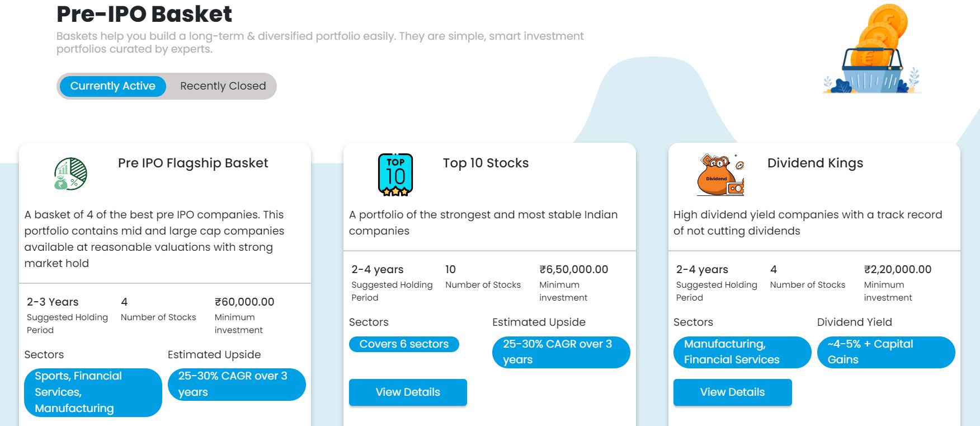Click the ₹60,000.00 minimum investment value
This screenshot has height=426, width=980.
[244, 302]
